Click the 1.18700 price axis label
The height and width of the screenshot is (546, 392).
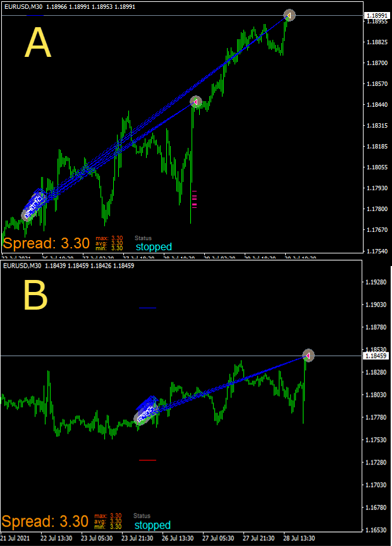[x=377, y=63]
